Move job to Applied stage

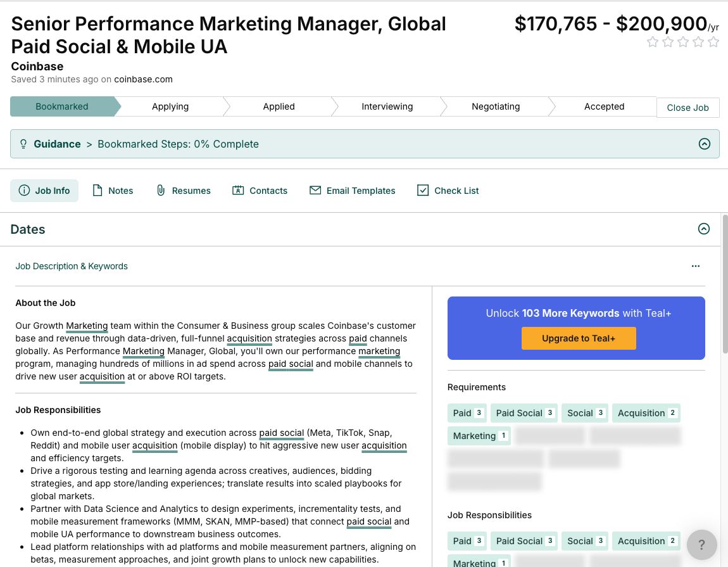[x=279, y=106]
